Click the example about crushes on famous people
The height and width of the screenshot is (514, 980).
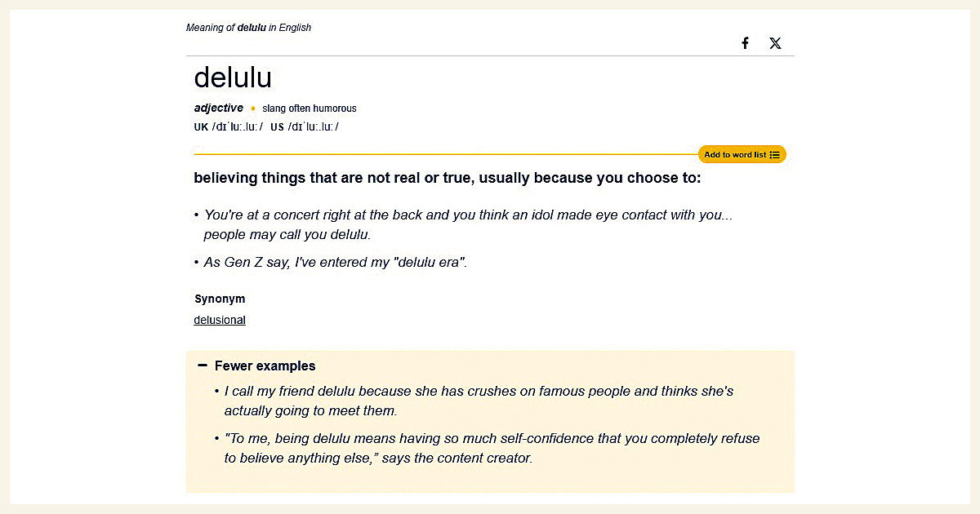(x=479, y=401)
